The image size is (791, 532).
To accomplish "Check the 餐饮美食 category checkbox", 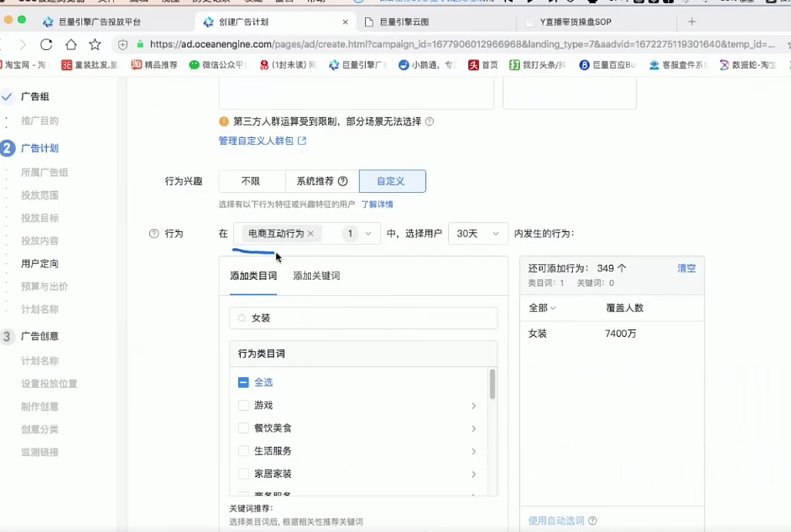I will [244, 428].
